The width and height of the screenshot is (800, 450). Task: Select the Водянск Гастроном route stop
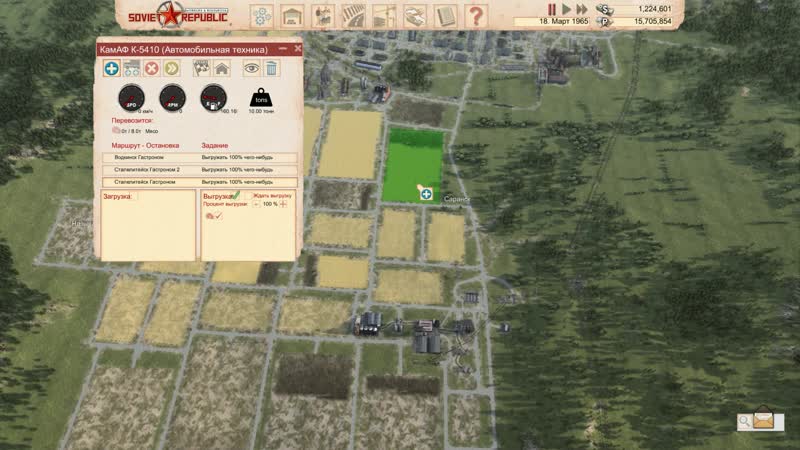pyautogui.click(x=200, y=158)
